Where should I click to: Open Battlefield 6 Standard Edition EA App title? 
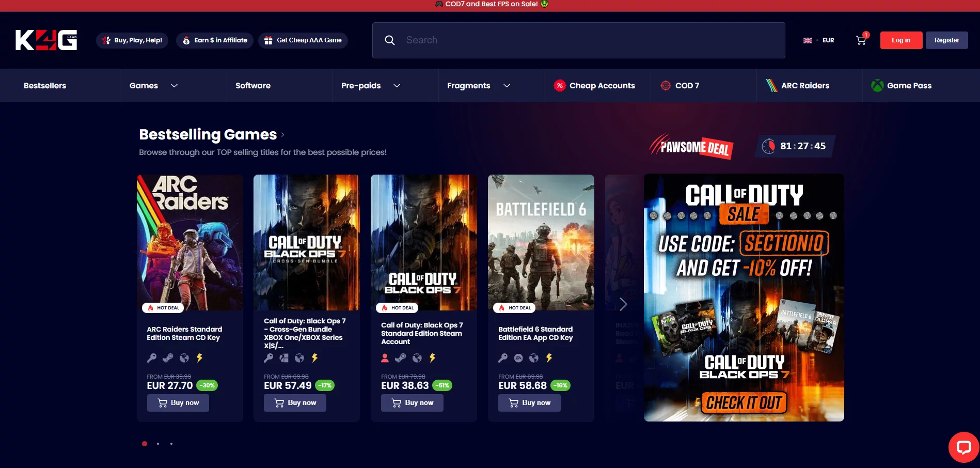pos(535,334)
